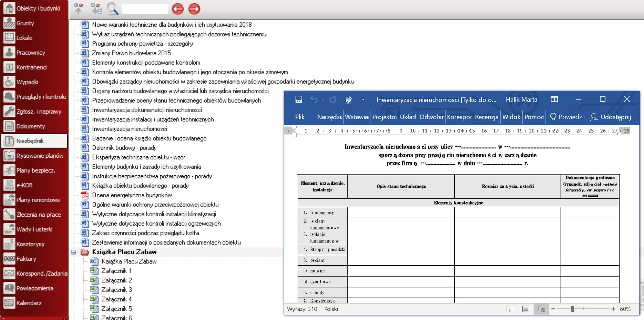This screenshot has width=644, height=320.
Task: Open Zmiany Prawo budowlane 2015 document
Action: click(131, 53)
